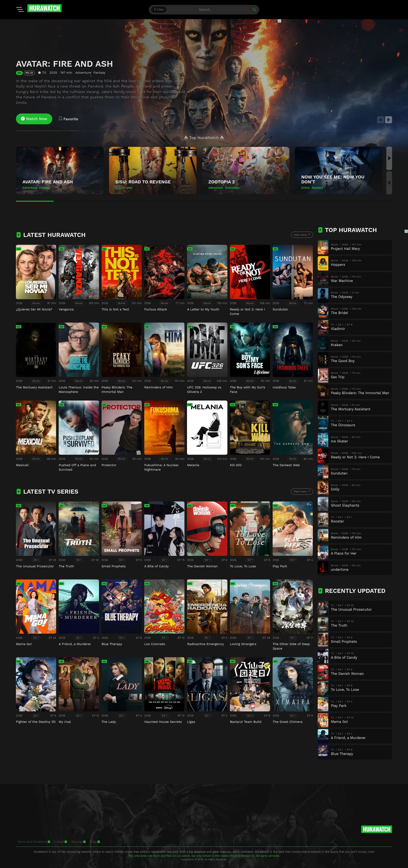
Task: Click the Watch Now button
Action: (34, 119)
